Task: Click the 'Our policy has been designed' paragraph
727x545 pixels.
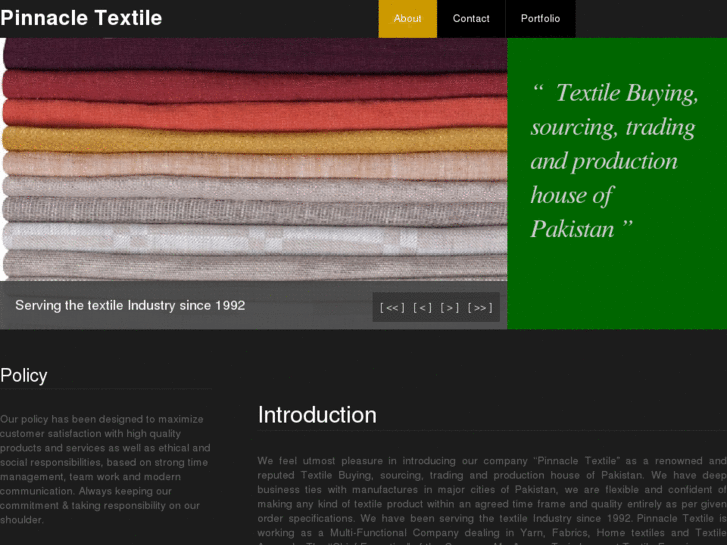Action: [x=106, y=469]
